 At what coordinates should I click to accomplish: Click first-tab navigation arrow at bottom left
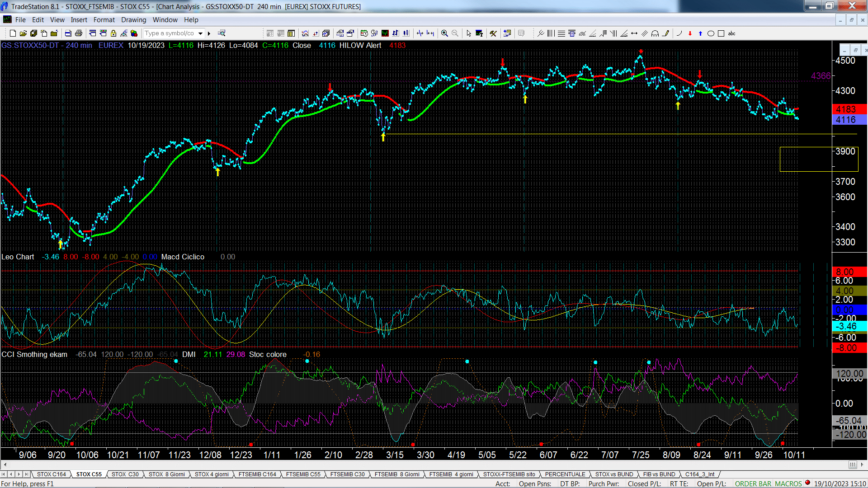point(4,474)
